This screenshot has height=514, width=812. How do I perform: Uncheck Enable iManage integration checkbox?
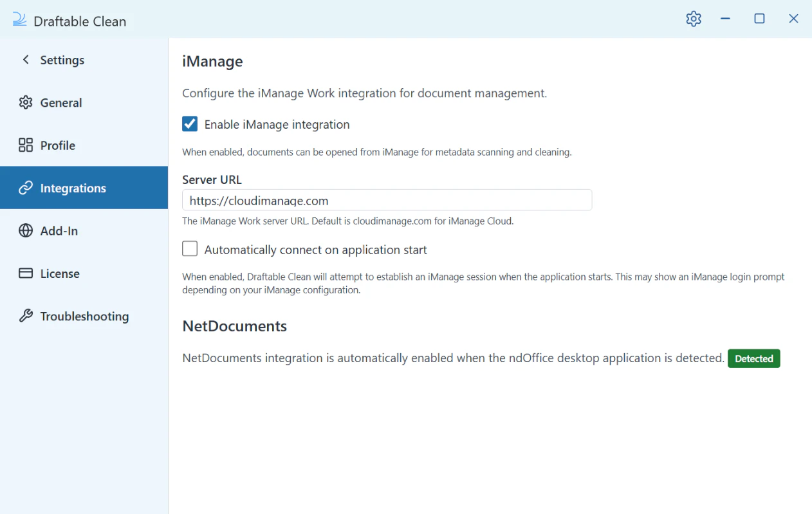pos(190,124)
